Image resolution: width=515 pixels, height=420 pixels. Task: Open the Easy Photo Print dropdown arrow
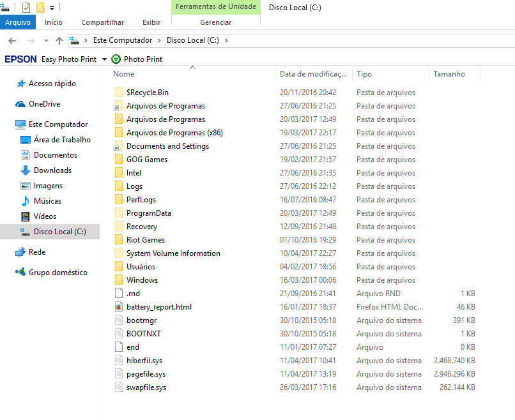[x=104, y=59]
